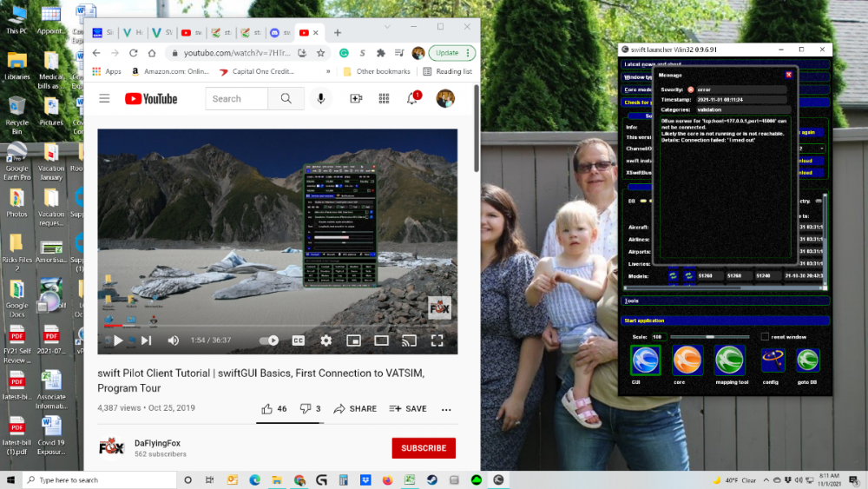
Task: Enable YouTube miniplayer mode
Action: tap(353, 340)
